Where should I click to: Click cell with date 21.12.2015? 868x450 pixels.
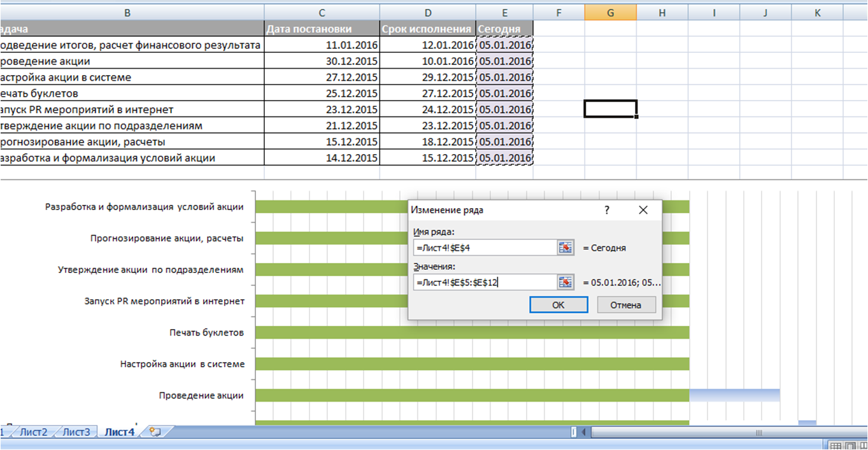(322, 125)
